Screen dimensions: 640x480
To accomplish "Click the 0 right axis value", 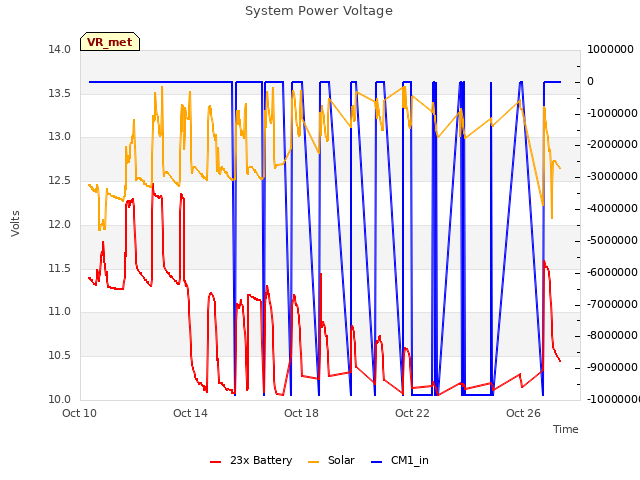I will pos(590,81).
